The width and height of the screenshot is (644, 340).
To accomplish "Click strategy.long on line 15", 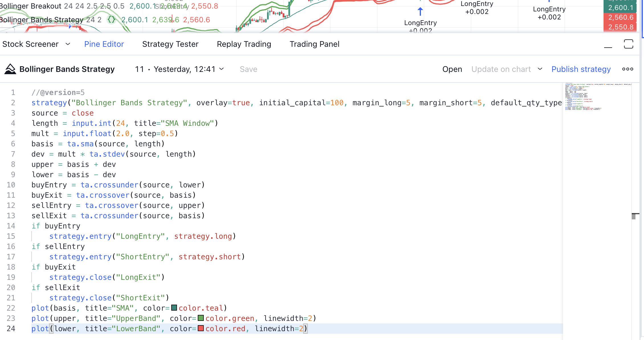I will (203, 236).
